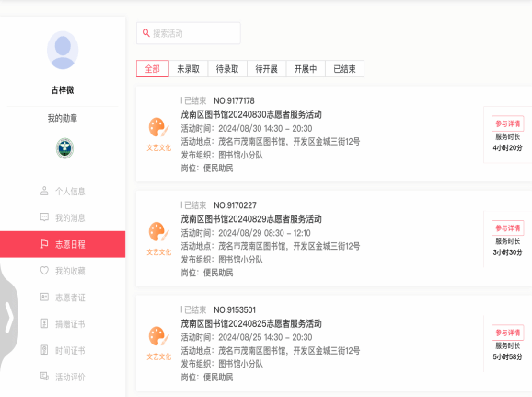Open 个人信息 person icon in sidebar
Screen dimensions: 532x397
[x=44, y=191]
